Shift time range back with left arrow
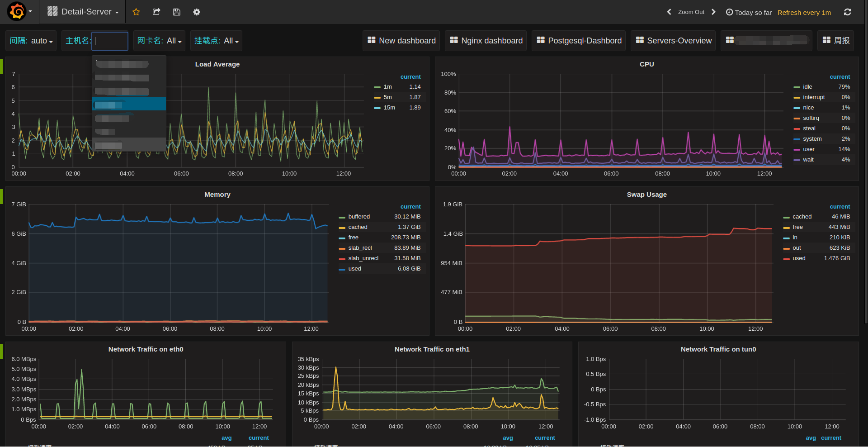Viewport: 868px width, 447px height. click(x=669, y=12)
